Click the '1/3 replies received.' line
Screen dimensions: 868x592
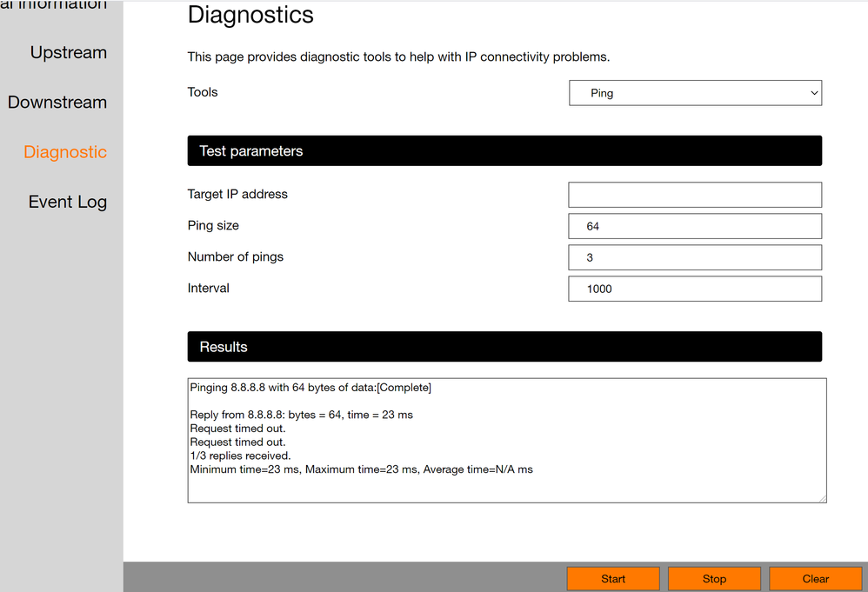pos(240,456)
